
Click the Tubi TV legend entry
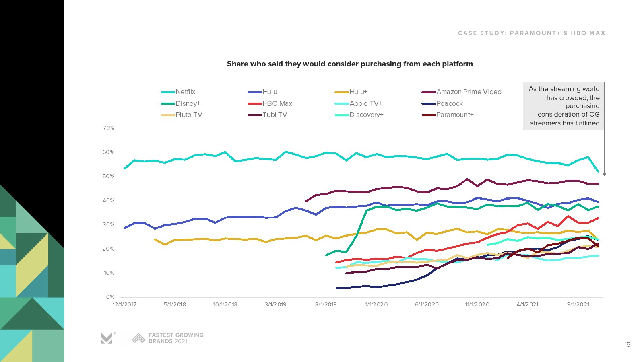click(x=275, y=115)
